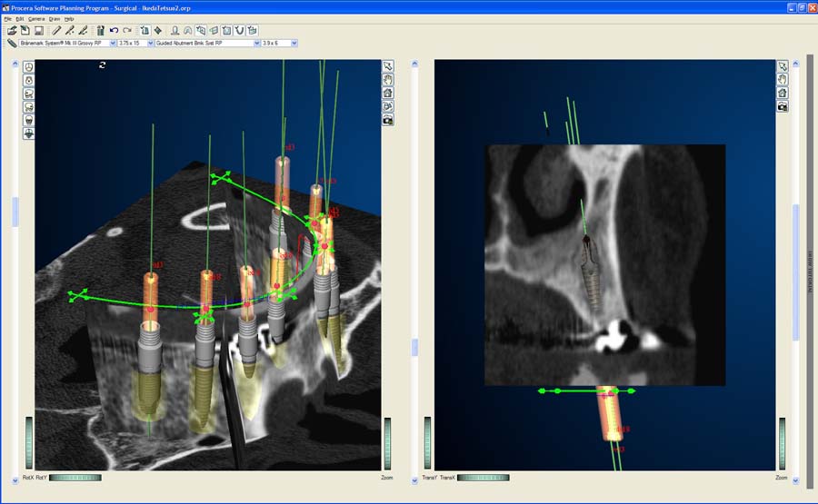Click the Save floppy disk icon
The width and height of the screenshot is (818, 504).
(x=38, y=31)
